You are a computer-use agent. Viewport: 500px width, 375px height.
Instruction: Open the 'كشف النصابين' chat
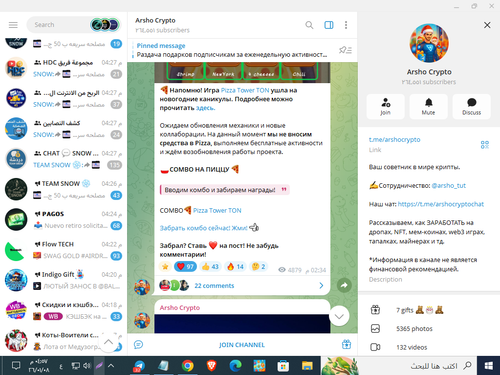tap(63, 129)
